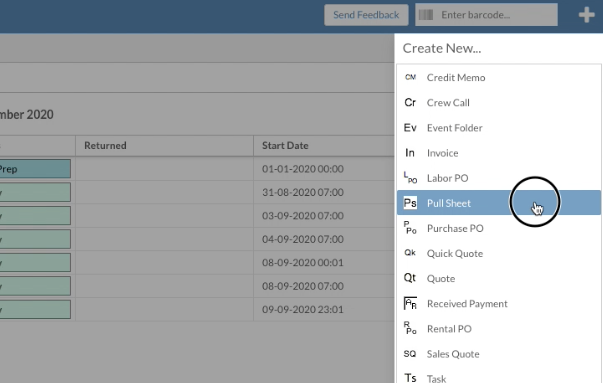Click the Rental PO icon

pyautogui.click(x=410, y=328)
